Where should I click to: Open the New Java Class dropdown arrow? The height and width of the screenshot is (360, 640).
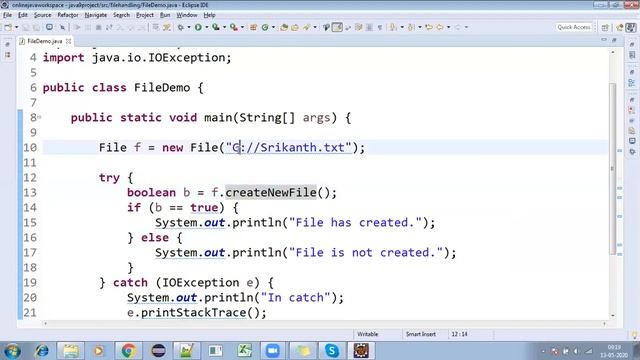[x=273, y=27]
